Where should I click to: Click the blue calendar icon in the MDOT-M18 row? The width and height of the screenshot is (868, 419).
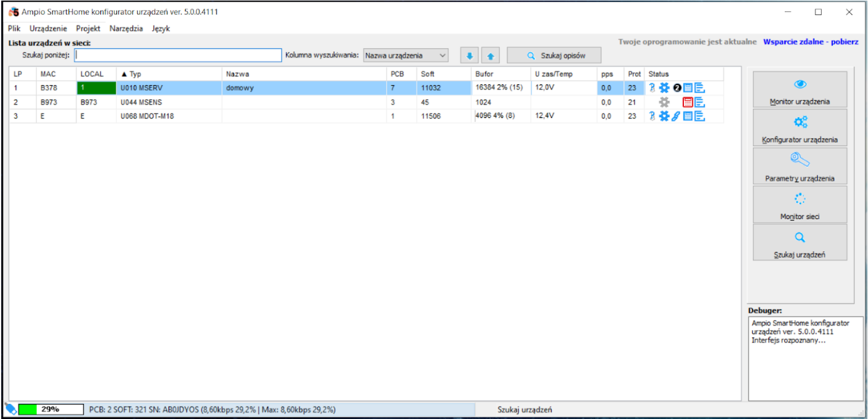pyautogui.click(x=688, y=116)
